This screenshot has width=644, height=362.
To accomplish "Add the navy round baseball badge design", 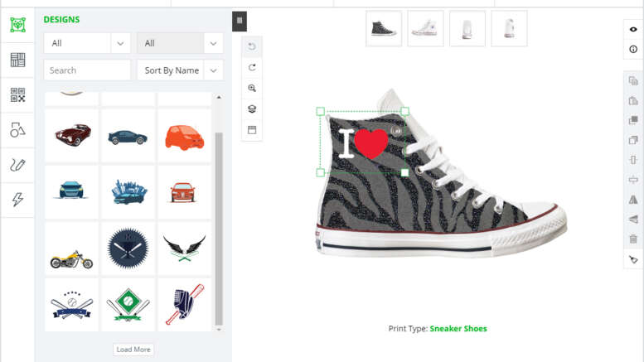I will tap(128, 249).
